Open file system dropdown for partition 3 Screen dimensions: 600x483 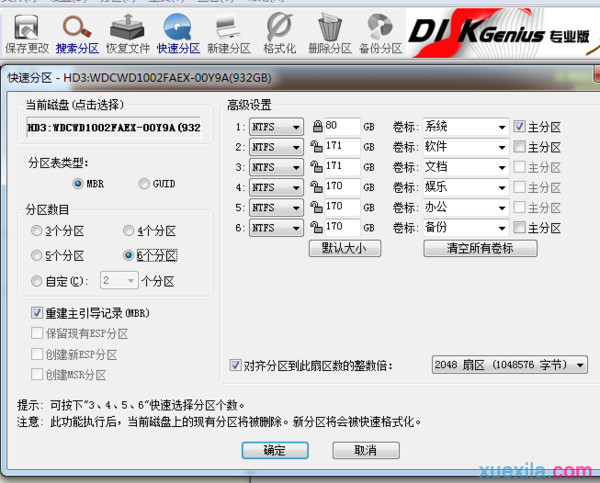coord(276,167)
